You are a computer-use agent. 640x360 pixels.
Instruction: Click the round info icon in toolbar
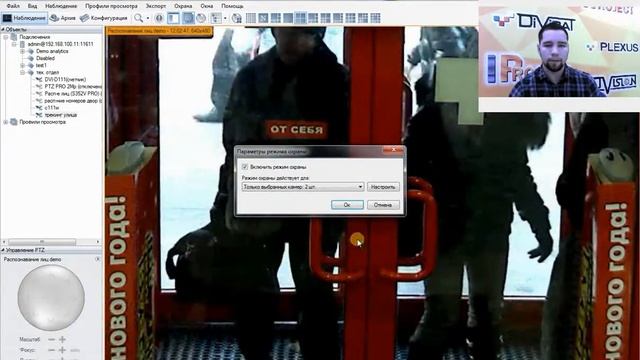click(159, 18)
